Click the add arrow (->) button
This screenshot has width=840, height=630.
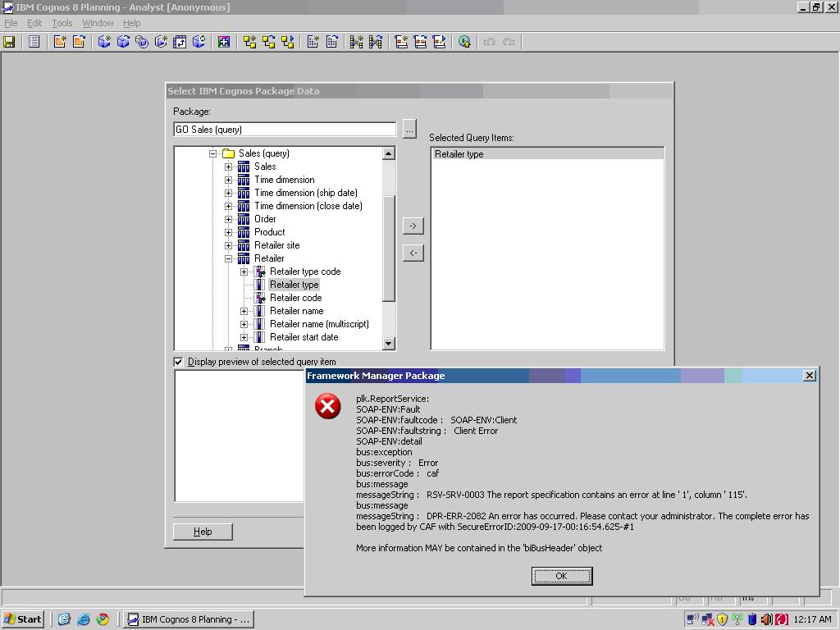(x=413, y=226)
